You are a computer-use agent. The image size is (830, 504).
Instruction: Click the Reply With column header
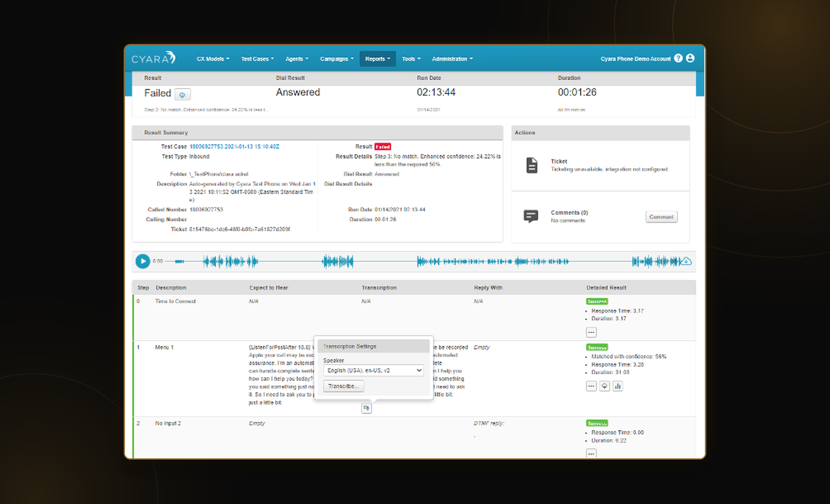click(488, 287)
